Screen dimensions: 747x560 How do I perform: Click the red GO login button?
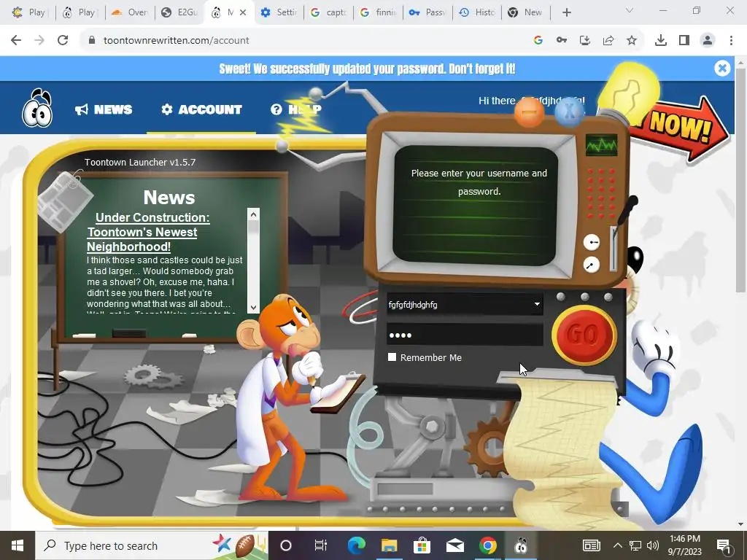(584, 335)
